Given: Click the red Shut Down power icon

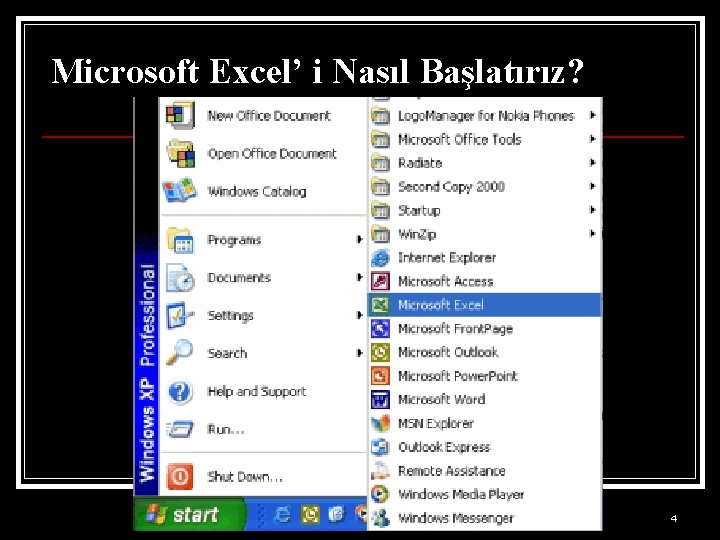Looking at the screenshot, I should click(x=180, y=477).
